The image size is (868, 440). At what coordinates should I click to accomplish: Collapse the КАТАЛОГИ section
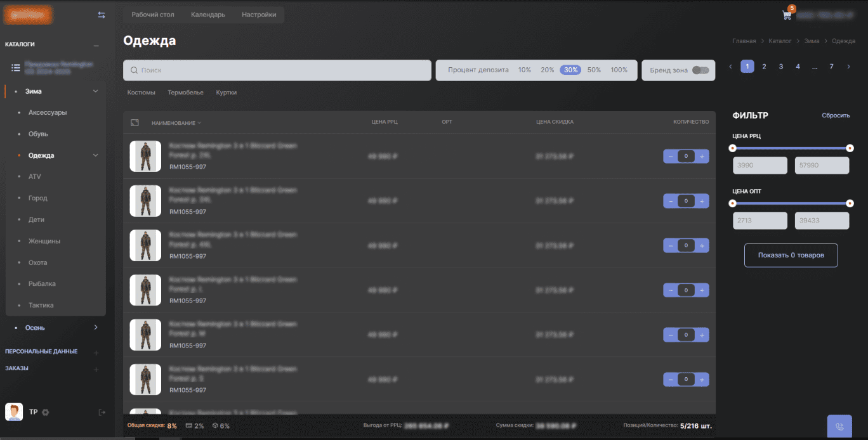pyautogui.click(x=96, y=45)
